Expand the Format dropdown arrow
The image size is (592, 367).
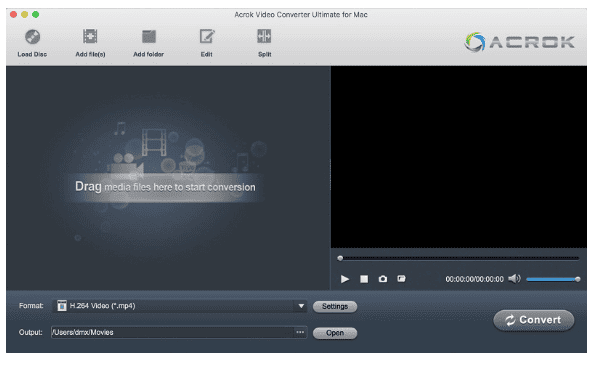click(x=301, y=306)
